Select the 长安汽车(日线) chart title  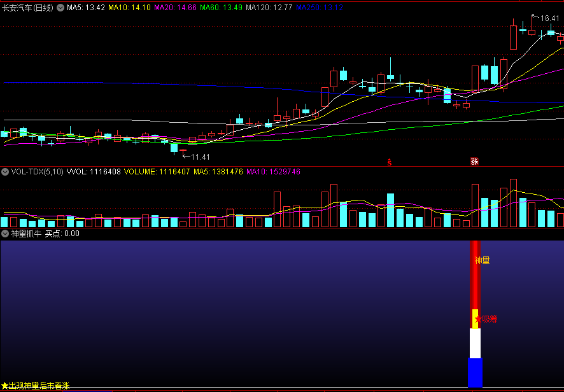[28, 8]
